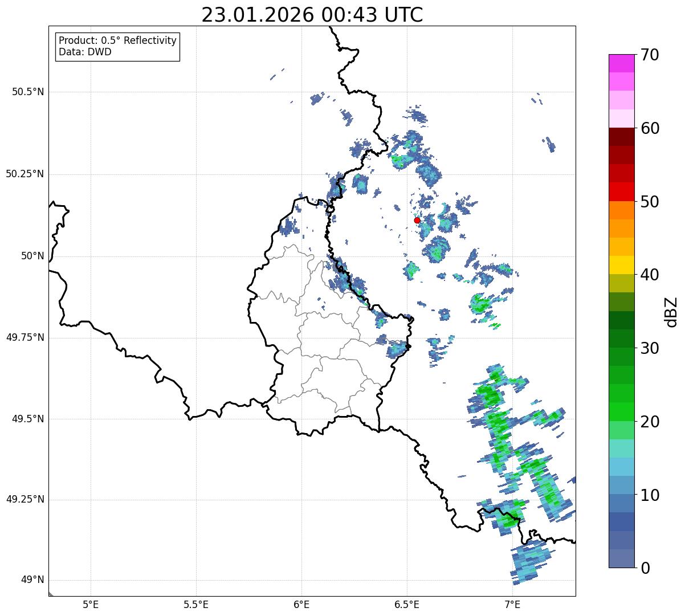685x616 pixels.
Task: Click the colorbar tick label 40
Action: click(650, 275)
